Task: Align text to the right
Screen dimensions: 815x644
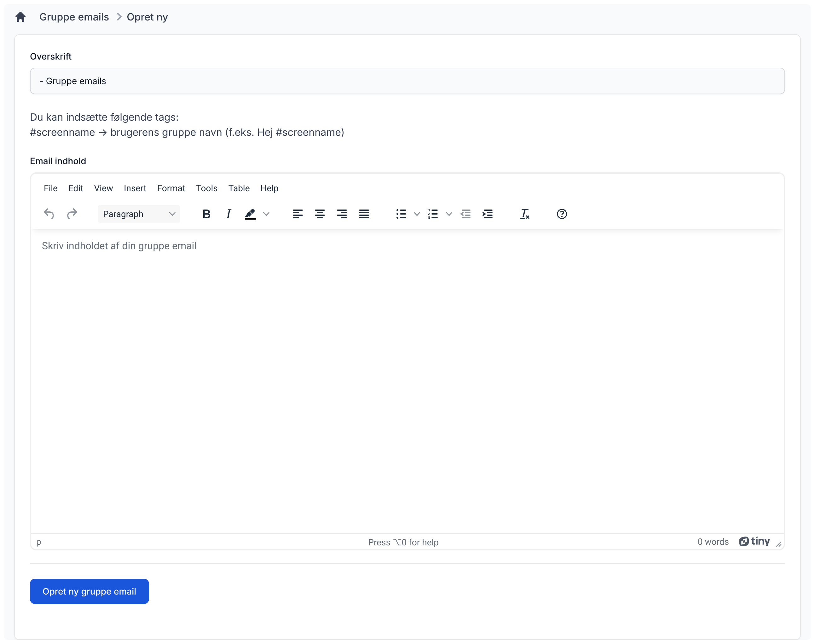Action: pos(342,214)
